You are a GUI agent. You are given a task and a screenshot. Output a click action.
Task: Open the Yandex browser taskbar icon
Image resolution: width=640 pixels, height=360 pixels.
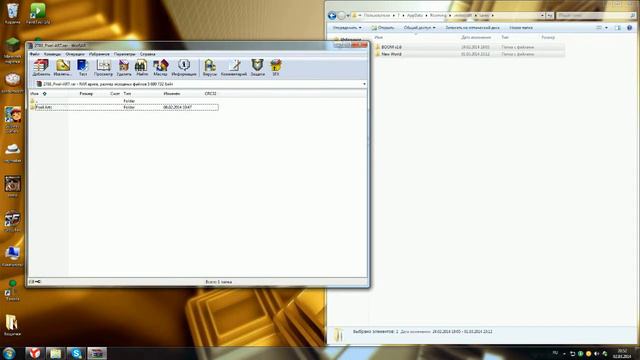[x=35, y=353]
